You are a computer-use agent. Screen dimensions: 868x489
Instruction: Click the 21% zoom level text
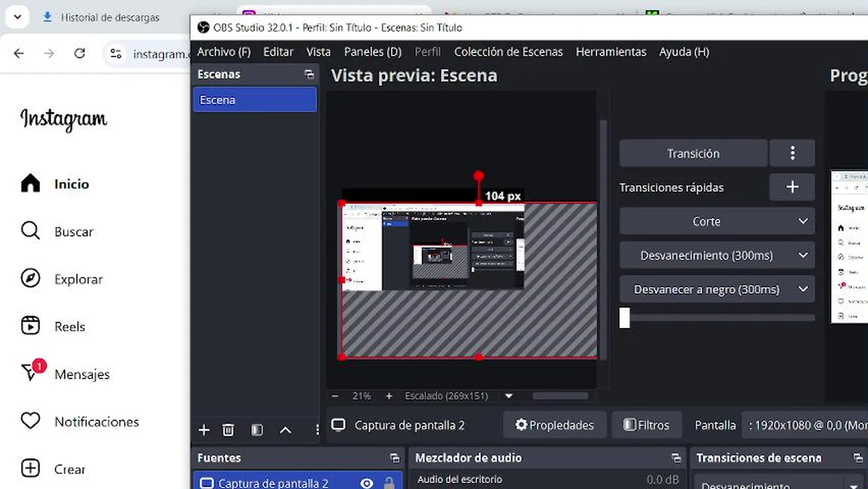pos(361,396)
